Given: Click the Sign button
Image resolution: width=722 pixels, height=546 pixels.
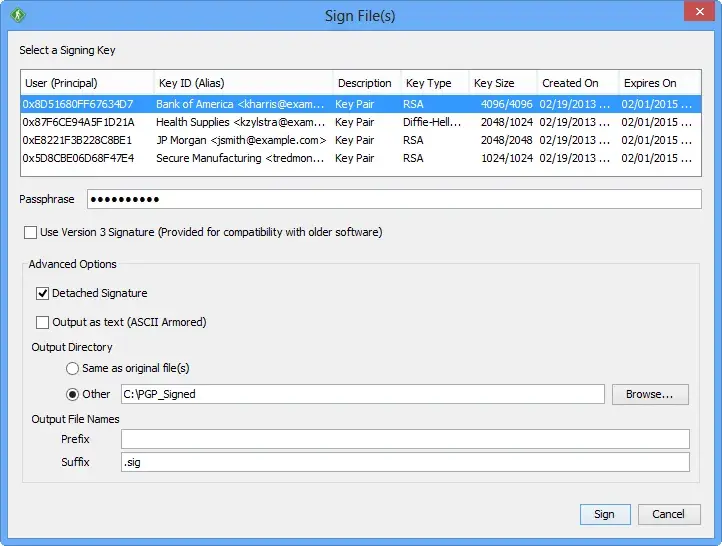Looking at the screenshot, I should tap(605, 514).
